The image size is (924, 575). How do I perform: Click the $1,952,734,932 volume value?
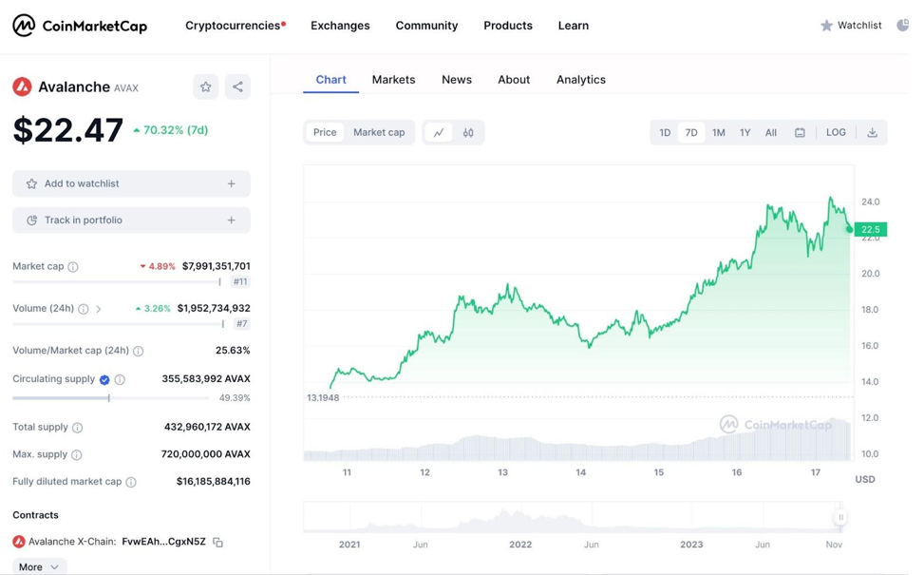point(214,308)
